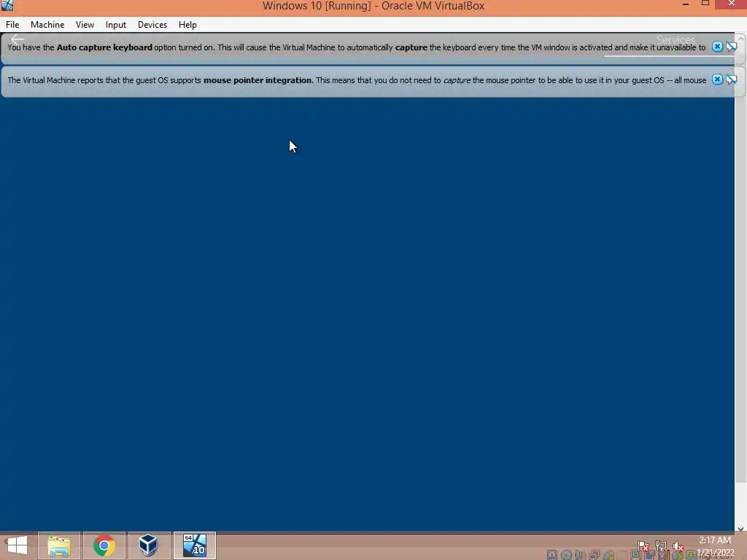The height and width of the screenshot is (560, 747).
Task: Select the Windows 10 VM taskbar button
Action: click(194, 545)
